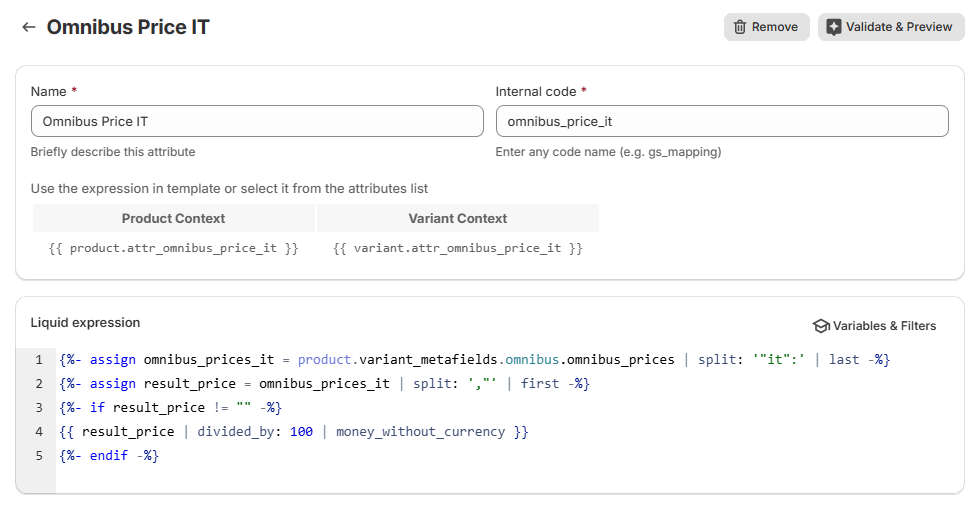Click the if result_price condition line

tap(171, 408)
